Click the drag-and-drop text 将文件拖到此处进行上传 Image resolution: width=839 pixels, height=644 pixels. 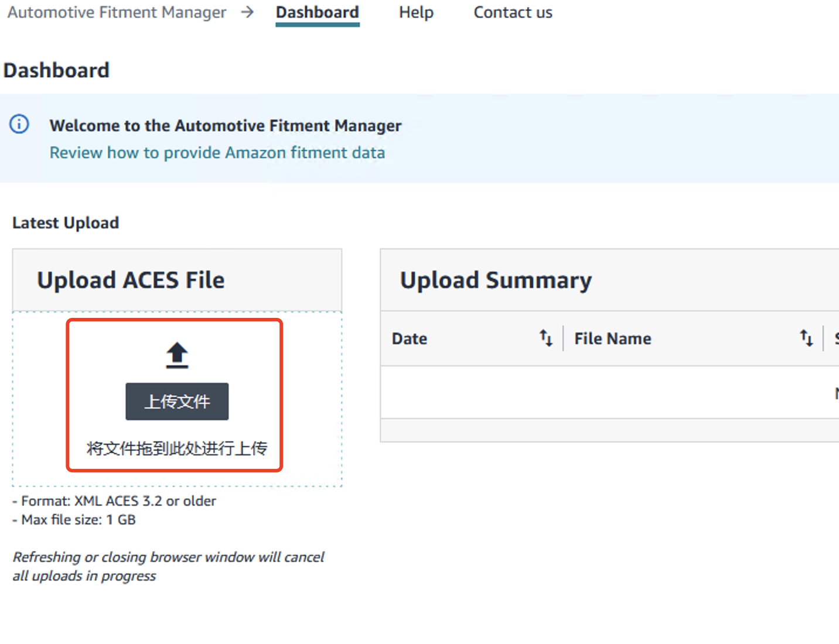[177, 448]
